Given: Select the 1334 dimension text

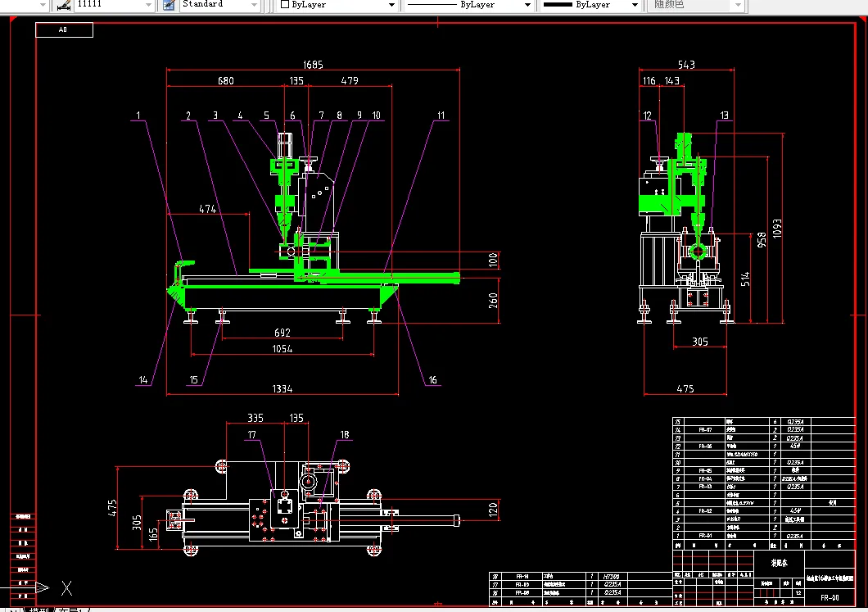Looking at the screenshot, I should (x=283, y=389).
